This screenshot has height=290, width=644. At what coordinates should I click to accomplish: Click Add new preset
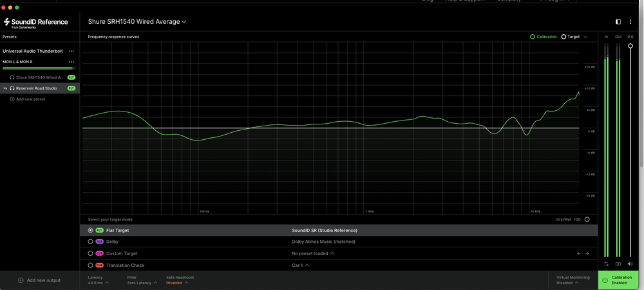click(28, 99)
